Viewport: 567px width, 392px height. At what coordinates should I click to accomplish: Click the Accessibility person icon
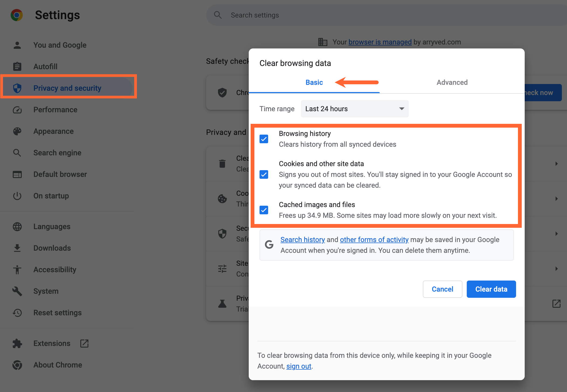click(x=17, y=269)
